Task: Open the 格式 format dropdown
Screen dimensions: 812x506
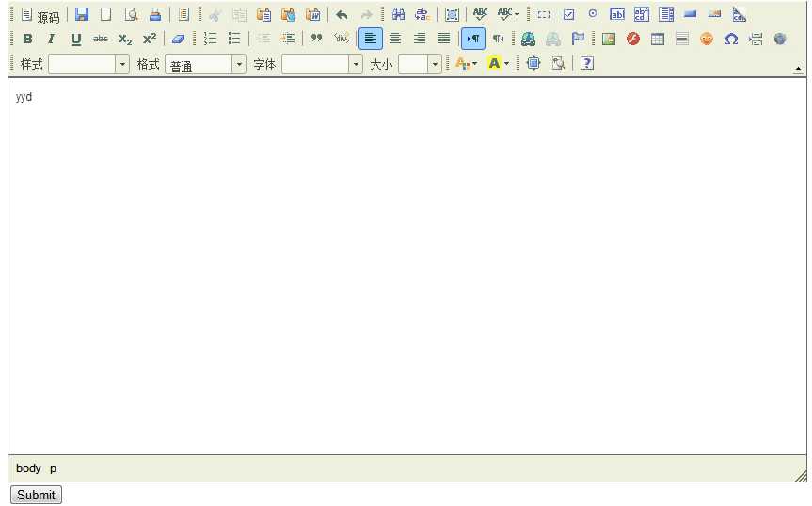Action: (x=205, y=64)
